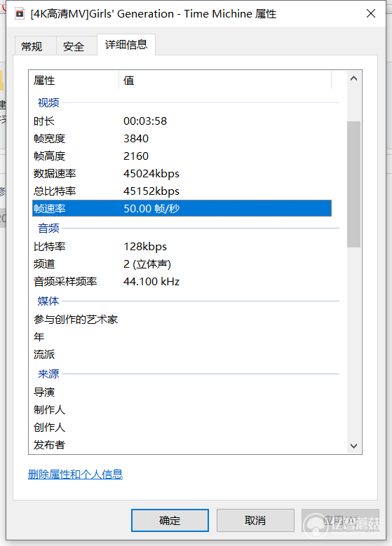
Task: Select the 详细信息 tab
Action: tap(126, 45)
